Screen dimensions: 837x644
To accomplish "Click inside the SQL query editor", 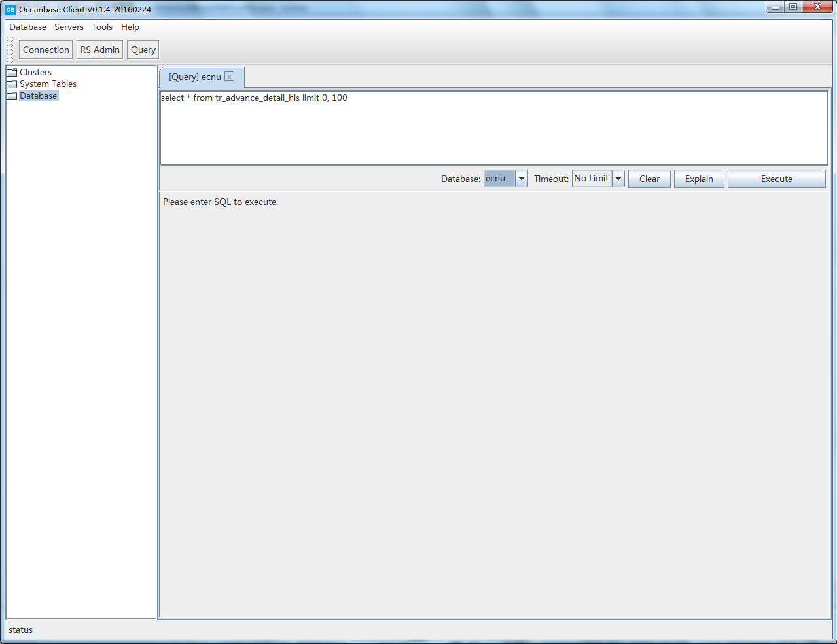I will [494, 128].
